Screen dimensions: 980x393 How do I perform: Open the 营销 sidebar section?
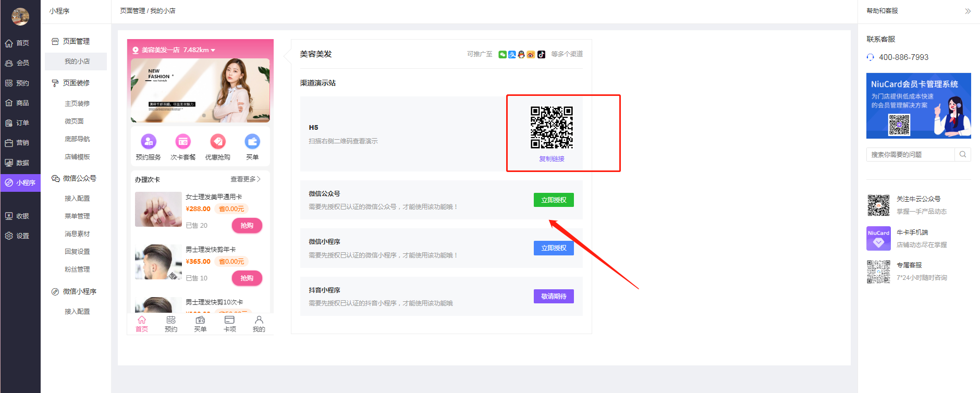20,143
